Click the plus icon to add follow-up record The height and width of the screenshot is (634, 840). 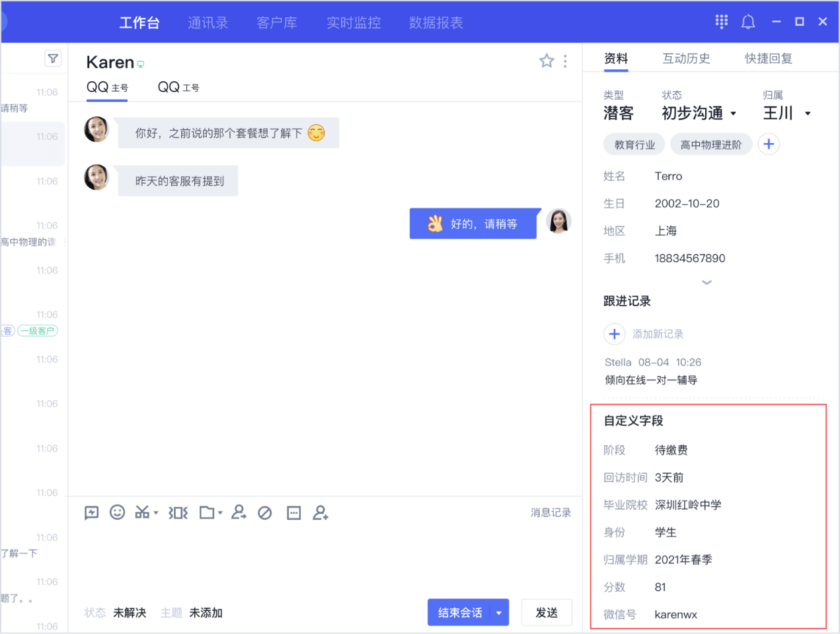(x=614, y=334)
